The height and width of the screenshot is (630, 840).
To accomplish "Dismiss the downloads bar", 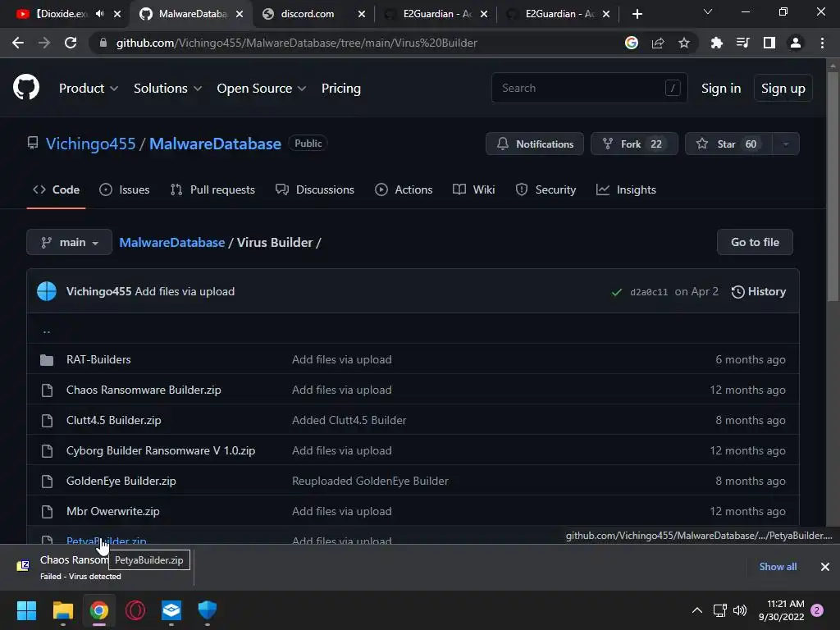I will pyautogui.click(x=825, y=567).
